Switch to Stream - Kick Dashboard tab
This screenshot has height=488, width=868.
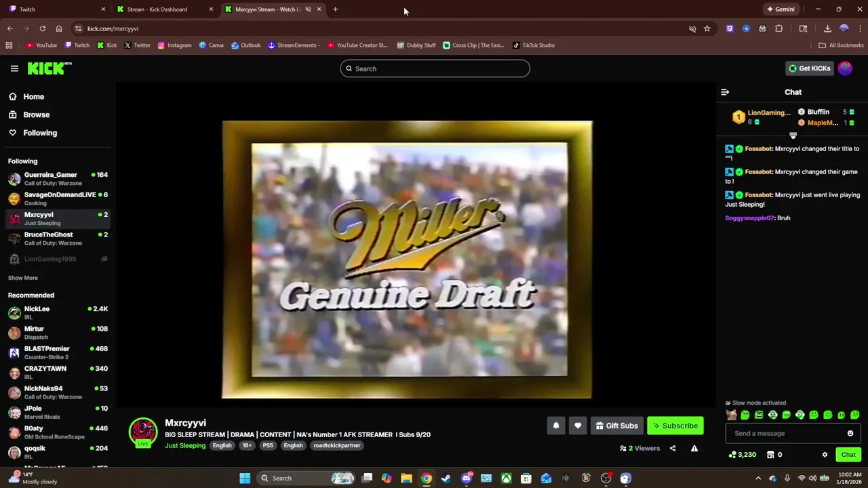[165, 9]
